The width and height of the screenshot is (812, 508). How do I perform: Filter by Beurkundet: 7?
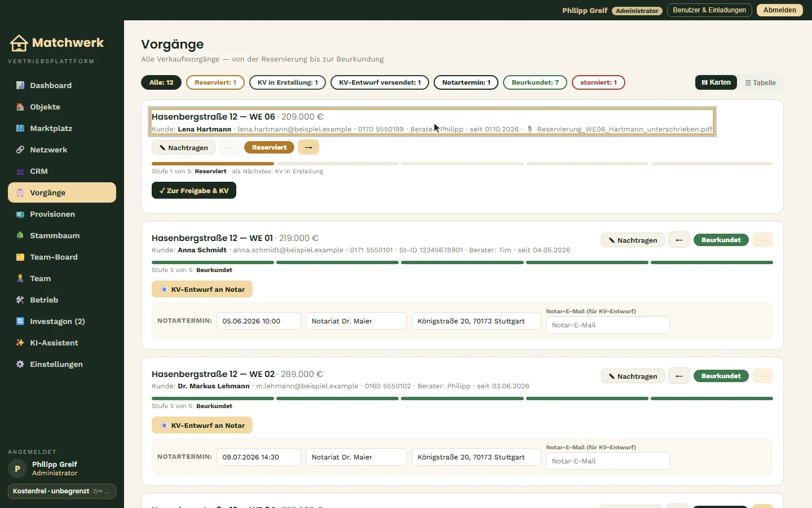tap(535, 82)
